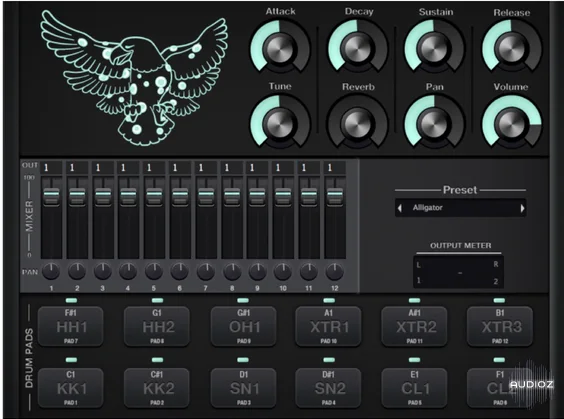The height and width of the screenshot is (419, 564).
Task: Trigger the XTR3 drum pad
Action: click(500, 327)
